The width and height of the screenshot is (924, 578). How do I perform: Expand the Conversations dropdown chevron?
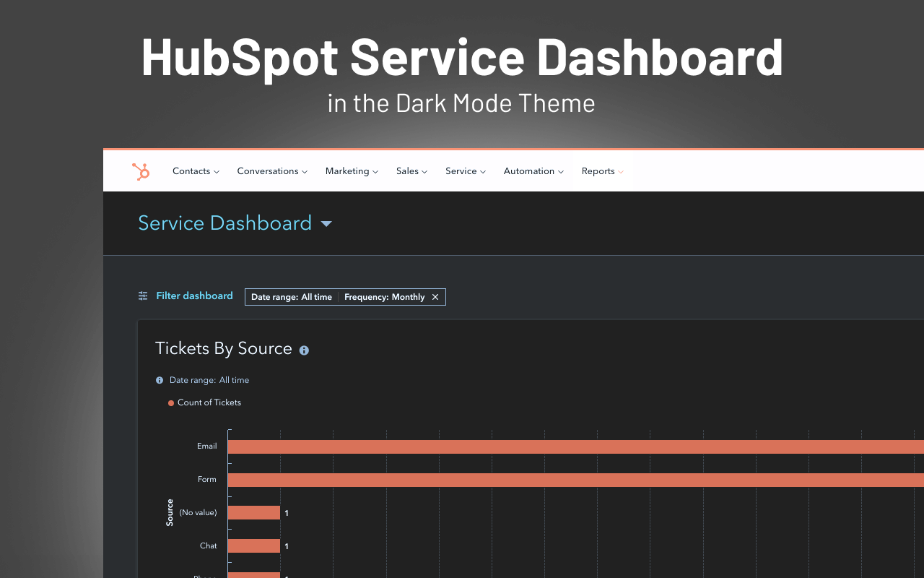point(305,171)
